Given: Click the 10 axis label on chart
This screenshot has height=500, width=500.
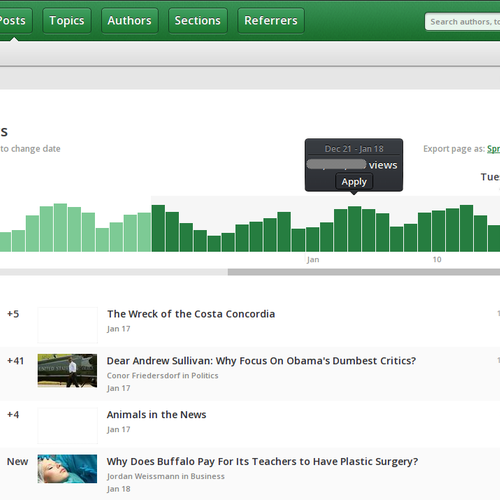Looking at the screenshot, I should [x=437, y=259].
